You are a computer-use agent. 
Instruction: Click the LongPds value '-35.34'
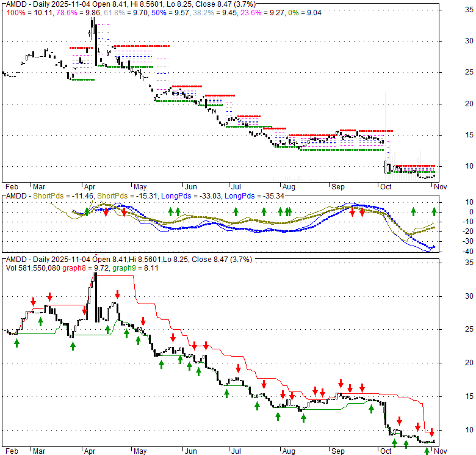point(273,196)
